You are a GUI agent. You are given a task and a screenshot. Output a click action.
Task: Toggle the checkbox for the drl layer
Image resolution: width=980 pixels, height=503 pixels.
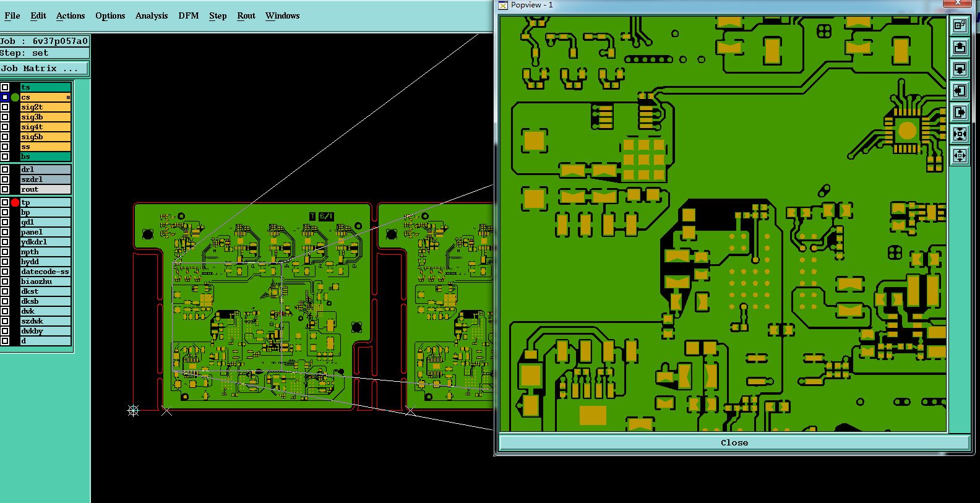5,170
